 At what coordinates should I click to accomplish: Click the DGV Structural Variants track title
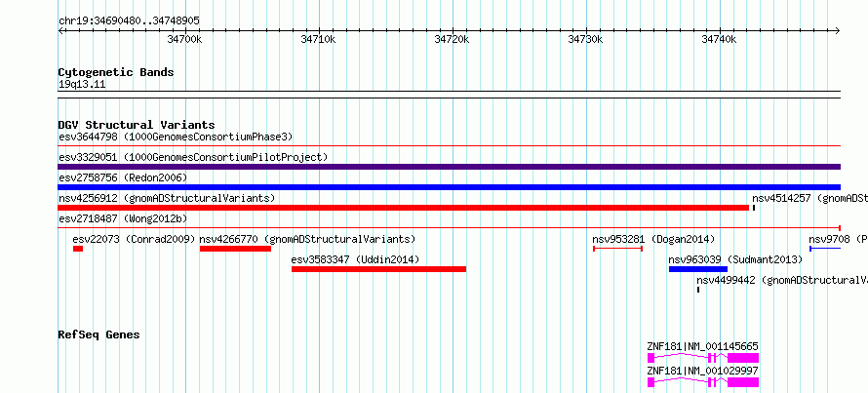[x=137, y=125]
